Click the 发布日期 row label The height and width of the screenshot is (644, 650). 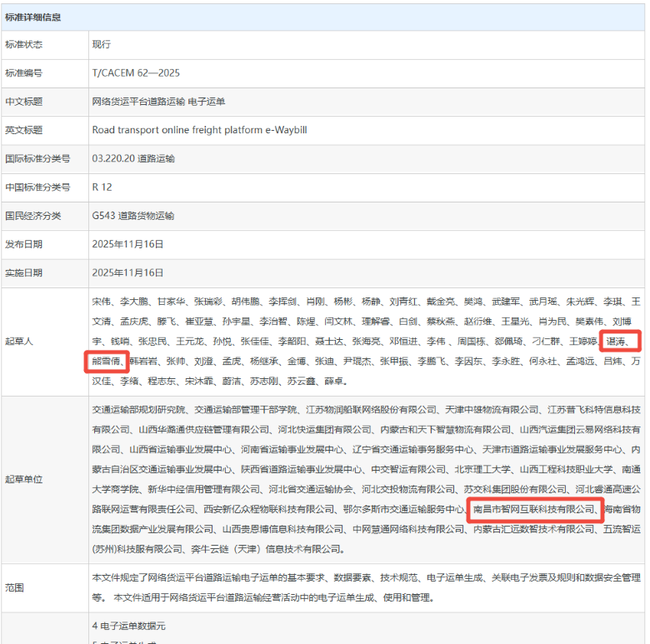point(23,244)
